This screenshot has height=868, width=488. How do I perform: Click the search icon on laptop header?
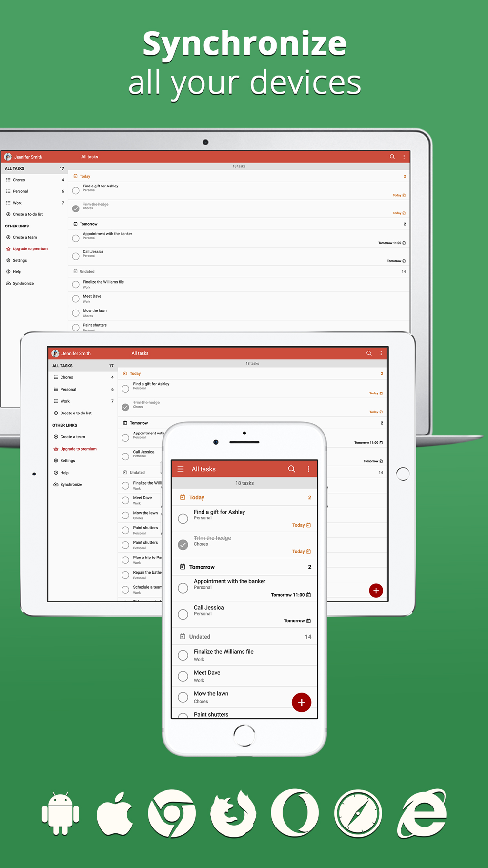(392, 157)
